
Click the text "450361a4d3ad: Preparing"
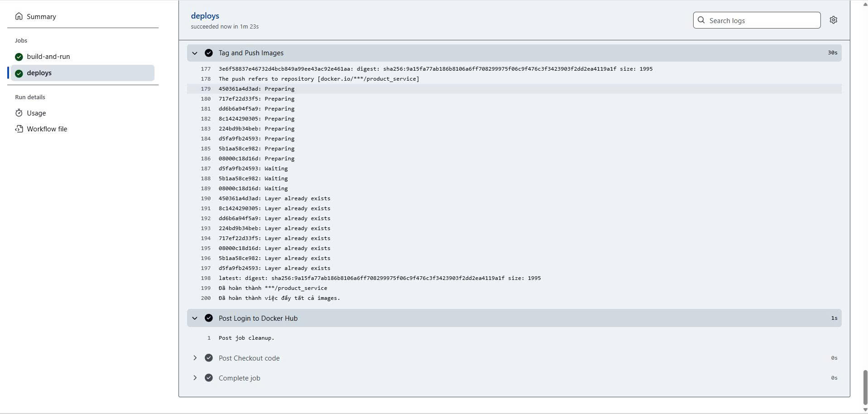click(256, 89)
